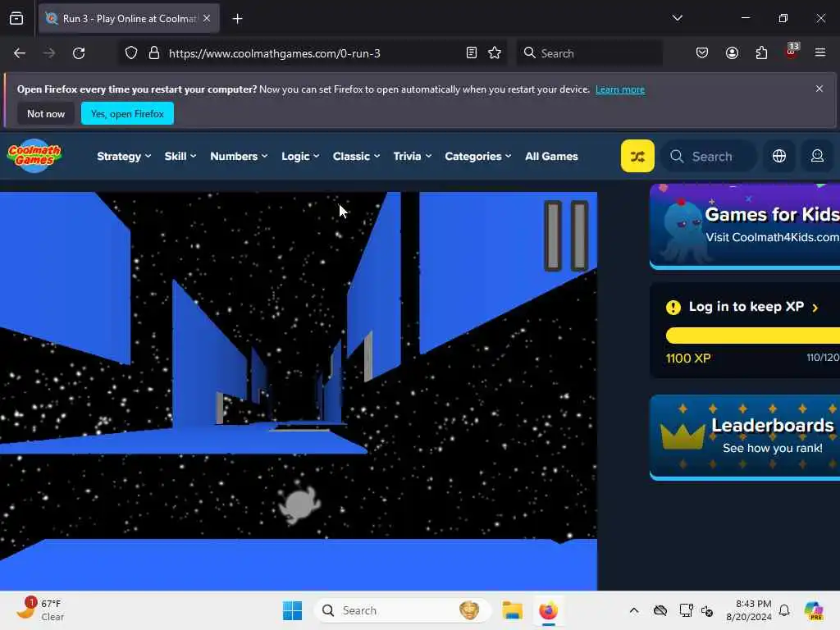Open the Windows Start menu
This screenshot has height=630, width=840.
(293, 610)
